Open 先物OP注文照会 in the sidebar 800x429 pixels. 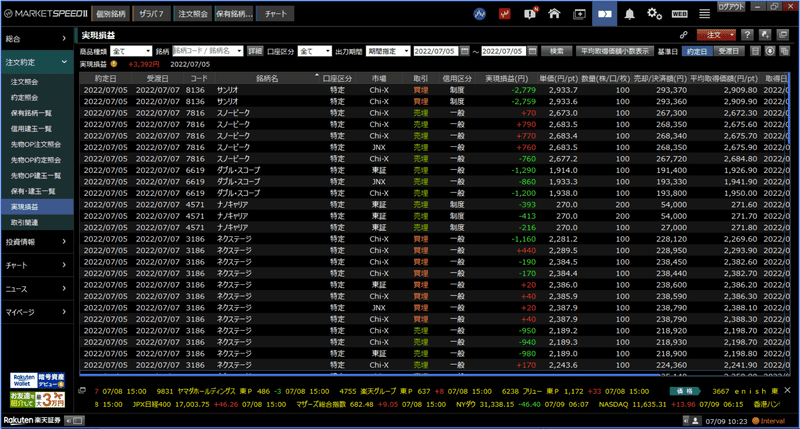36,144
